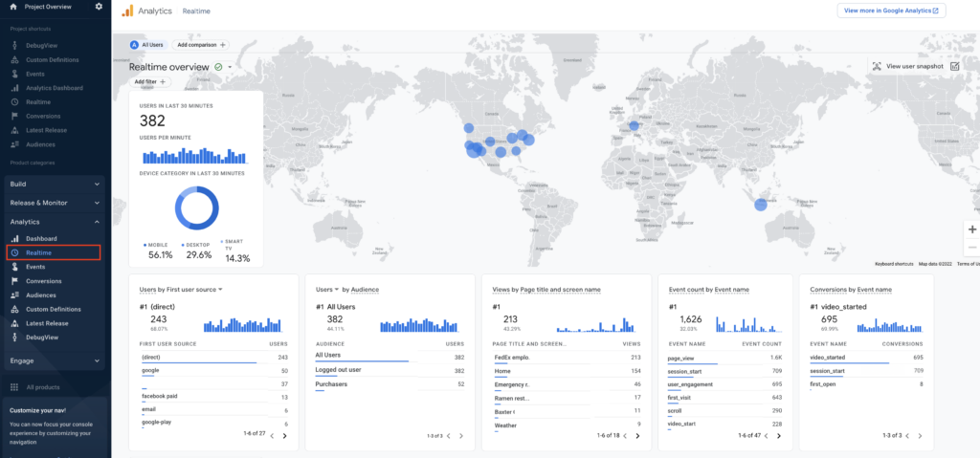Go to next page of user sources
The width and height of the screenshot is (980, 458).
[284, 435]
